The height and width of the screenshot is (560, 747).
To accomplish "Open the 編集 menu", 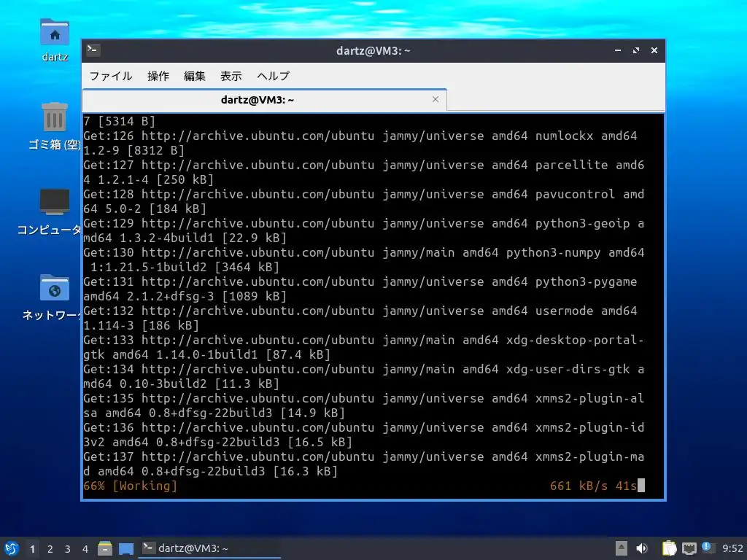I will coord(194,76).
